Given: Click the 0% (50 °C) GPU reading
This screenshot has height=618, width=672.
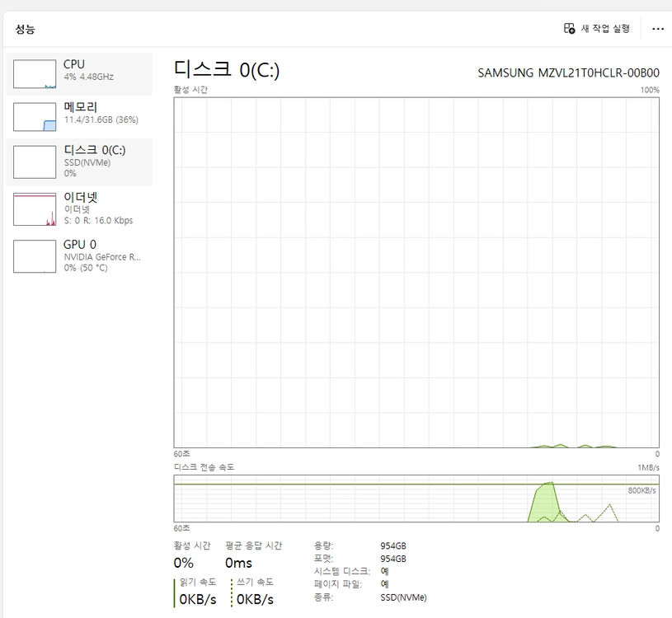Looking at the screenshot, I should coord(86,268).
